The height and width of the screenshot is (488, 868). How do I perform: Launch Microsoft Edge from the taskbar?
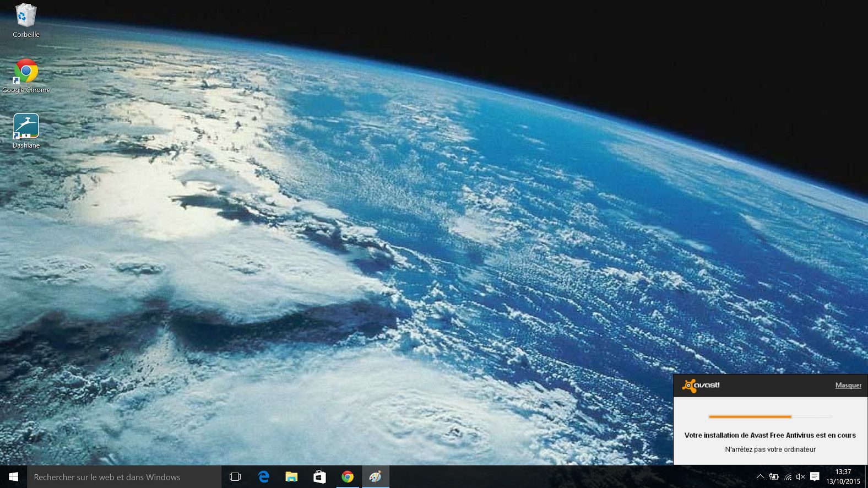[264, 477]
